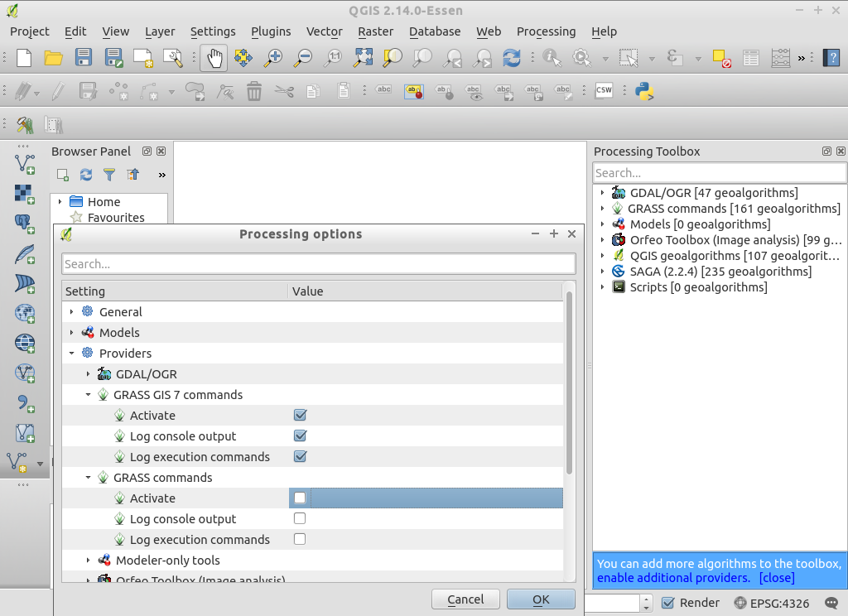Click the CSW metadata search icon

click(x=604, y=90)
